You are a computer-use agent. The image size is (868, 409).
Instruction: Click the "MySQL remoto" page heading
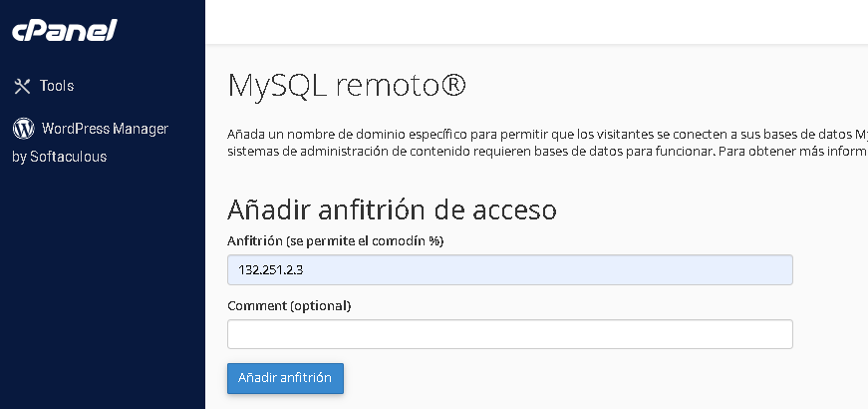[347, 87]
